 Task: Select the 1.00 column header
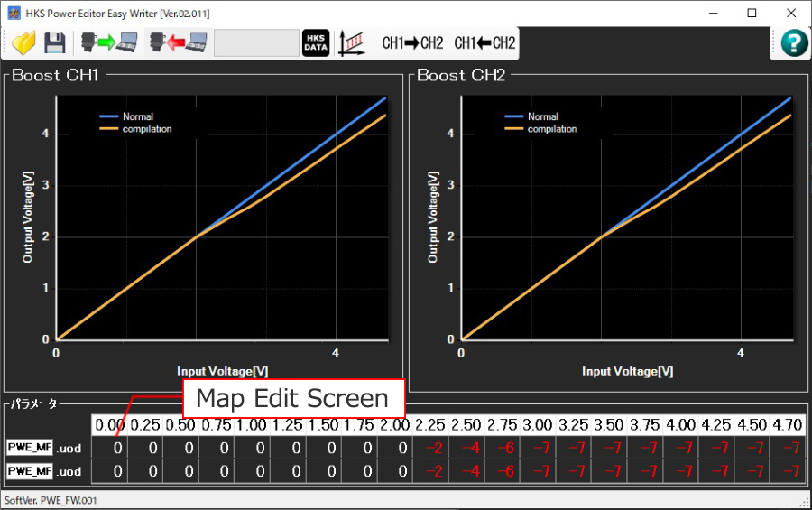(x=253, y=425)
